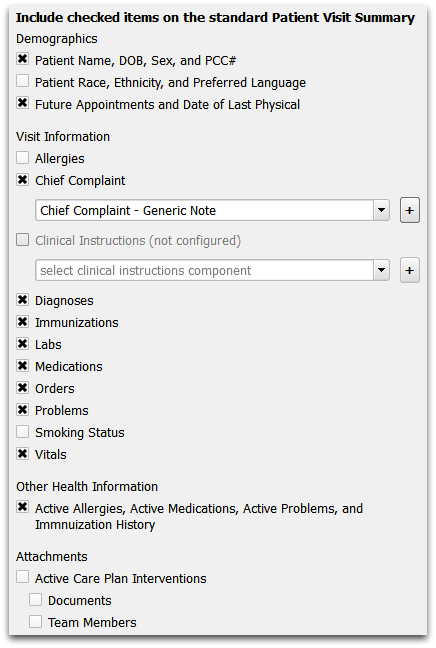Toggle the Medications checkbox

click(x=23, y=366)
